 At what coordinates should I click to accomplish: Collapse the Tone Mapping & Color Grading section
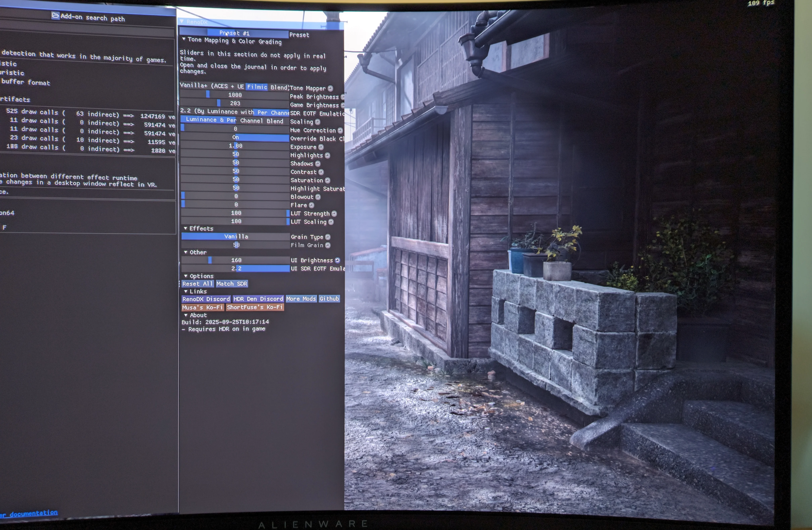pos(184,39)
